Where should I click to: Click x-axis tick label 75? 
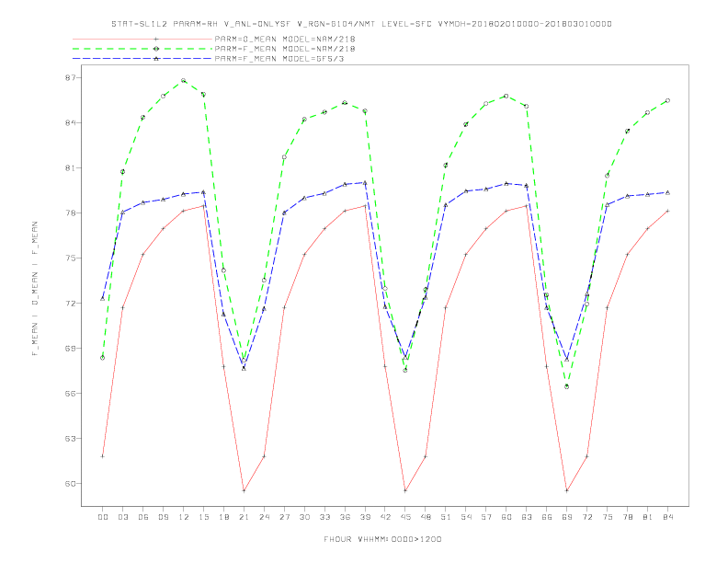click(x=608, y=517)
